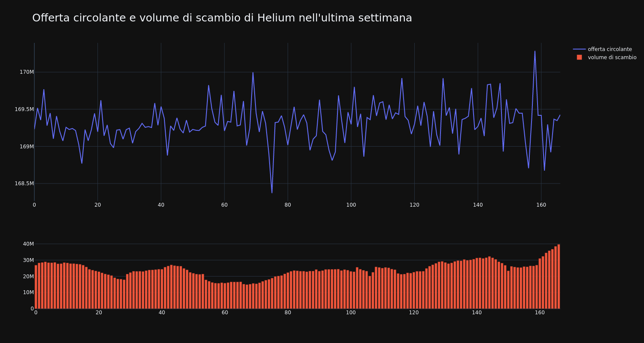Click the 40M label on the volume chart
This screenshot has height=343, width=644.
(28, 244)
